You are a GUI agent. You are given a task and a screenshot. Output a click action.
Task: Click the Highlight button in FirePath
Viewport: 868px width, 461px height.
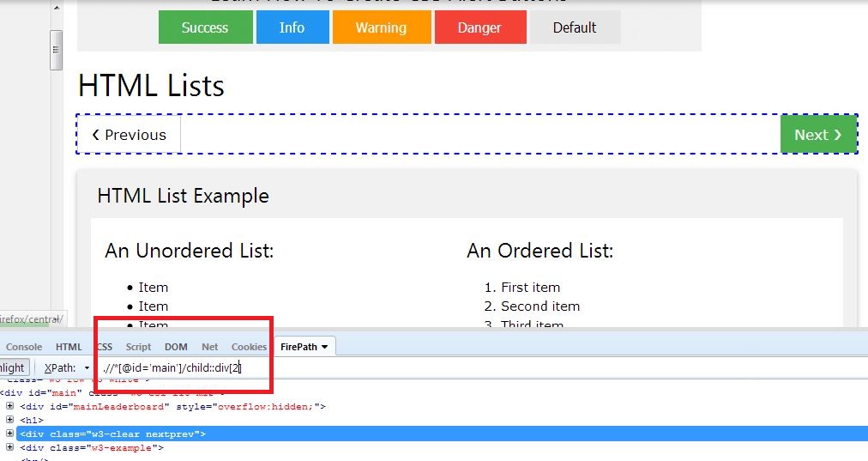[x=13, y=367]
